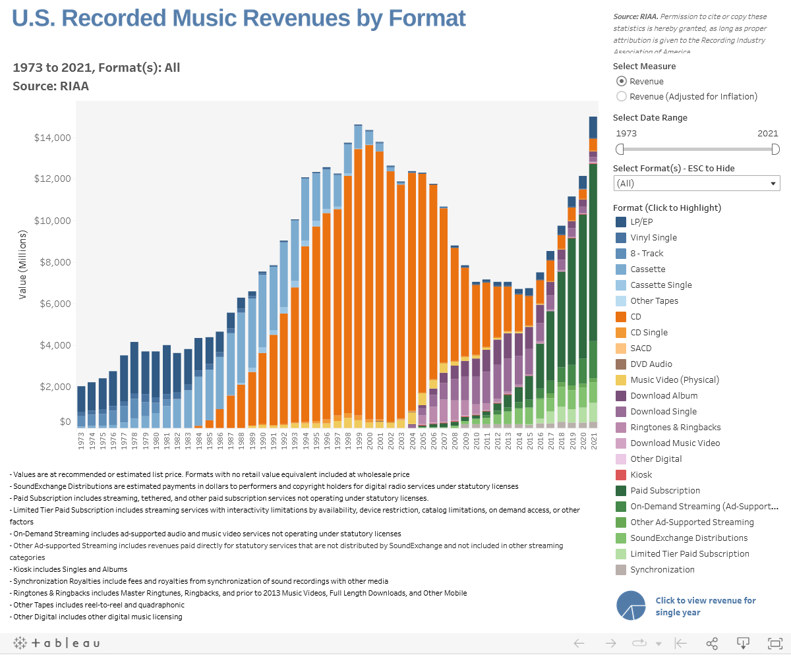
Task: Click the light blue Cassette segment of 1988 bar
Action: 241,347
